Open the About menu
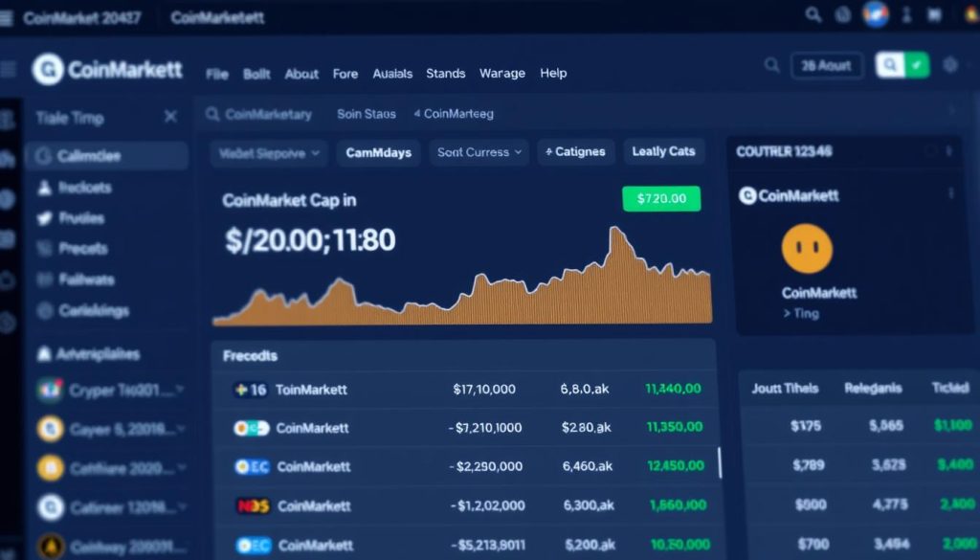The width and height of the screenshot is (980, 560). [301, 75]
